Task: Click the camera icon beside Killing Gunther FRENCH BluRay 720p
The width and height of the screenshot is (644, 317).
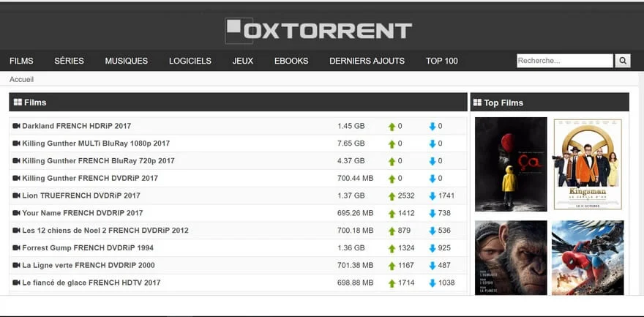Action: coord(16,161)
